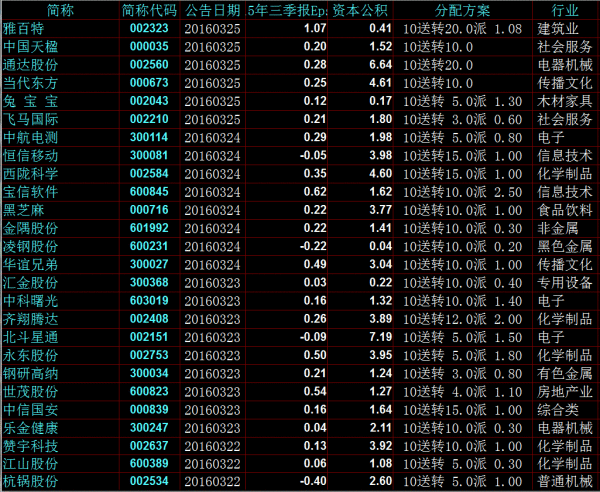The width and height of the screenshot is (600, 492).
Task: Click stock code 300081
Action: click(x=149, y=156)
